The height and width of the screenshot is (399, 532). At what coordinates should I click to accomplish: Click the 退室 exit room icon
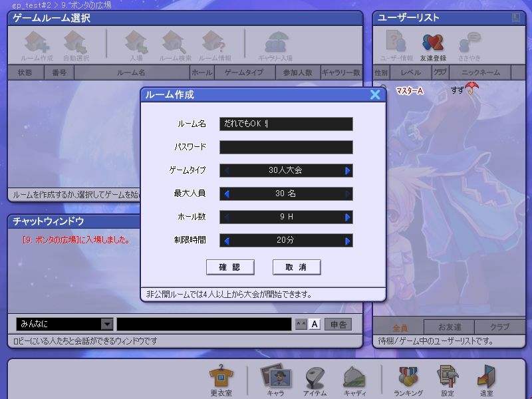coord(486,381)
